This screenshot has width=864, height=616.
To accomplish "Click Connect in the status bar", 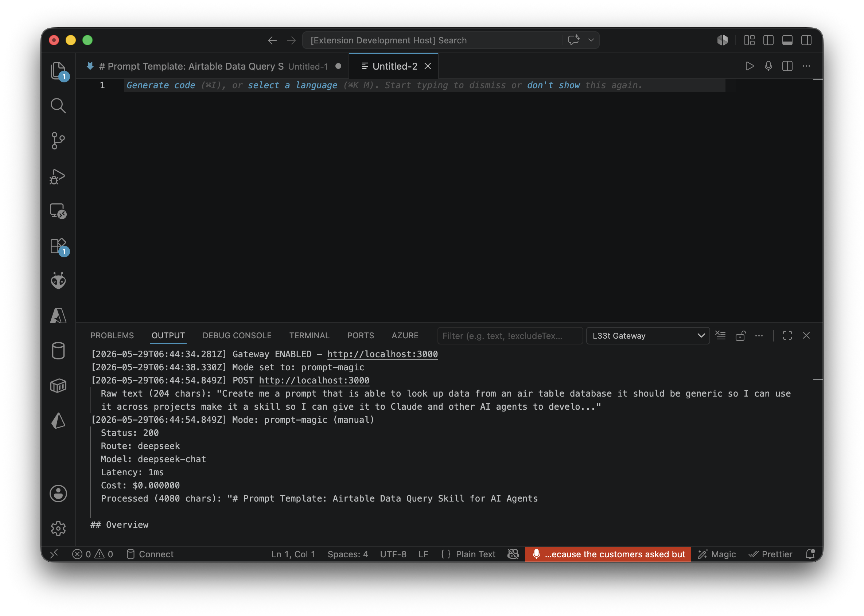I will (x=150, y=554).
